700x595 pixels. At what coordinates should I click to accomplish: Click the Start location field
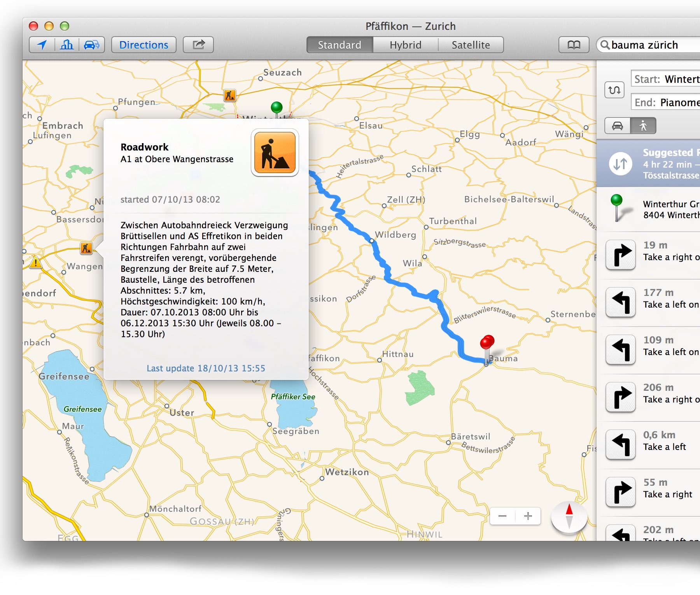click(666, 79)
